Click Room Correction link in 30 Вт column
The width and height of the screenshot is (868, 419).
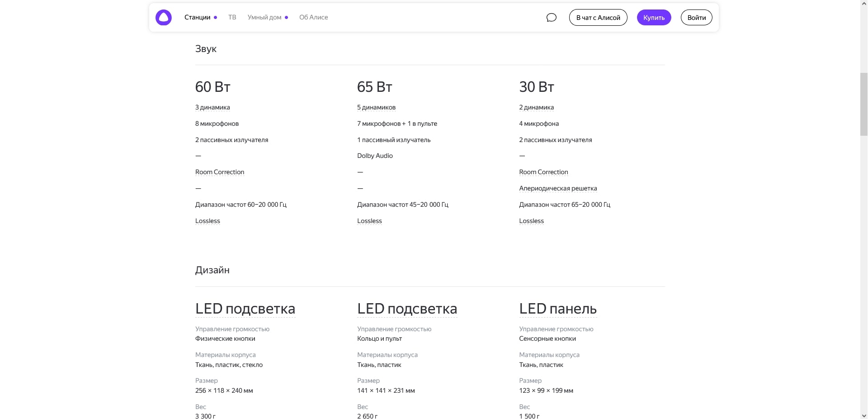coord(543,172)
